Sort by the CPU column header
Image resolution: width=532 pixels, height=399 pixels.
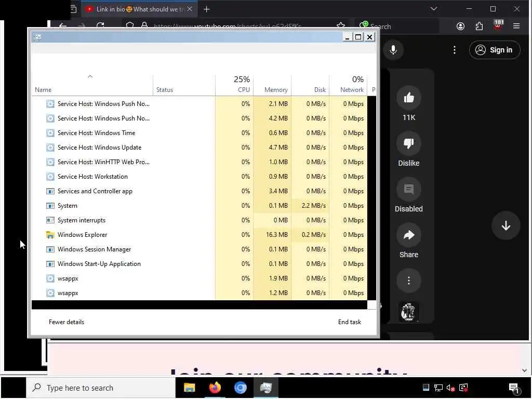pyautogui.click(x=234, y=85)
